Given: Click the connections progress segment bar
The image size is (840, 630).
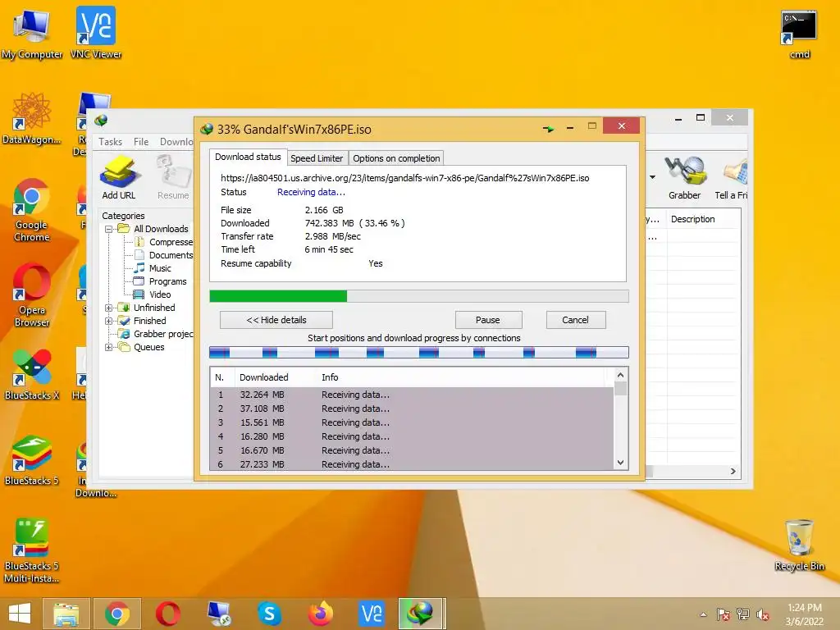Looking at the screenshot, I should [x=419, y=352].
